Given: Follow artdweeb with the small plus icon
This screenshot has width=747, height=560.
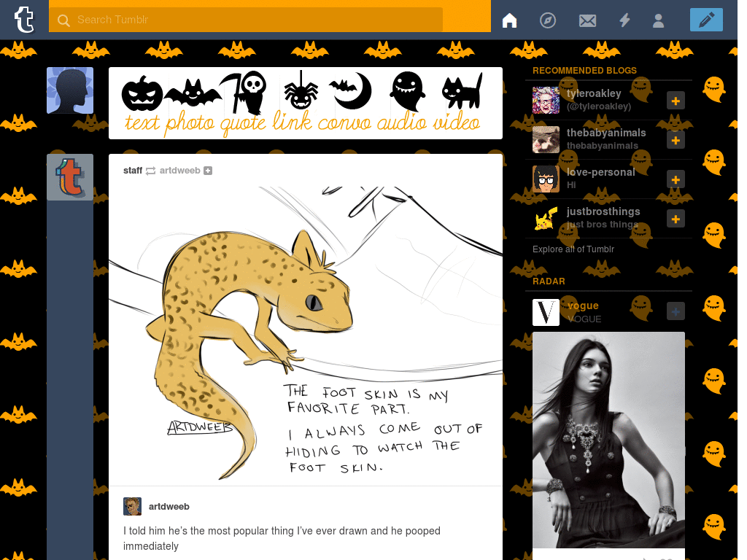Looking at the screenshot, I should coord(208,171).
